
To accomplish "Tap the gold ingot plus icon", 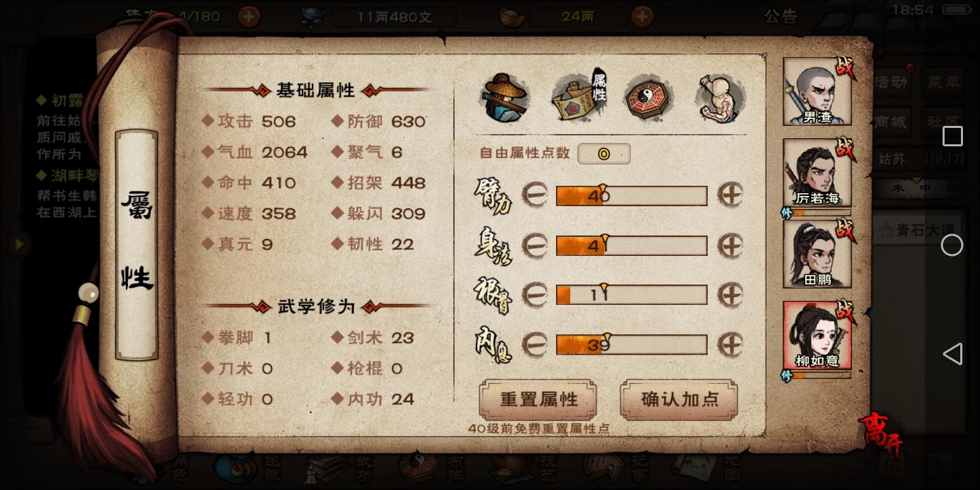I will click(x=642, y=16).
